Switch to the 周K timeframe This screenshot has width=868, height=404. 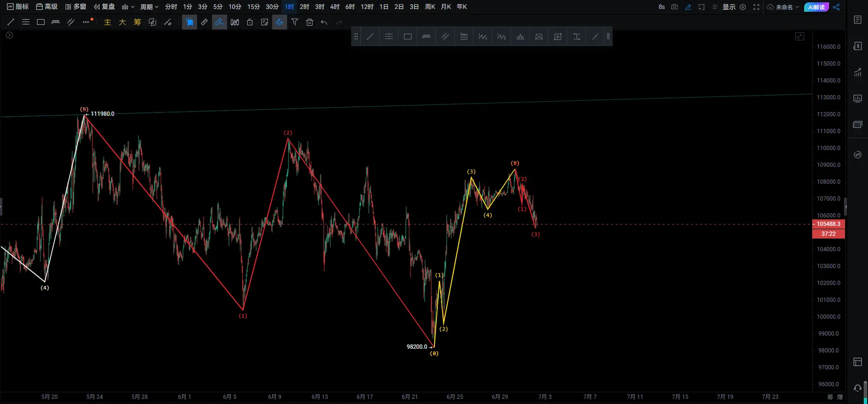[x=430, y=7]
